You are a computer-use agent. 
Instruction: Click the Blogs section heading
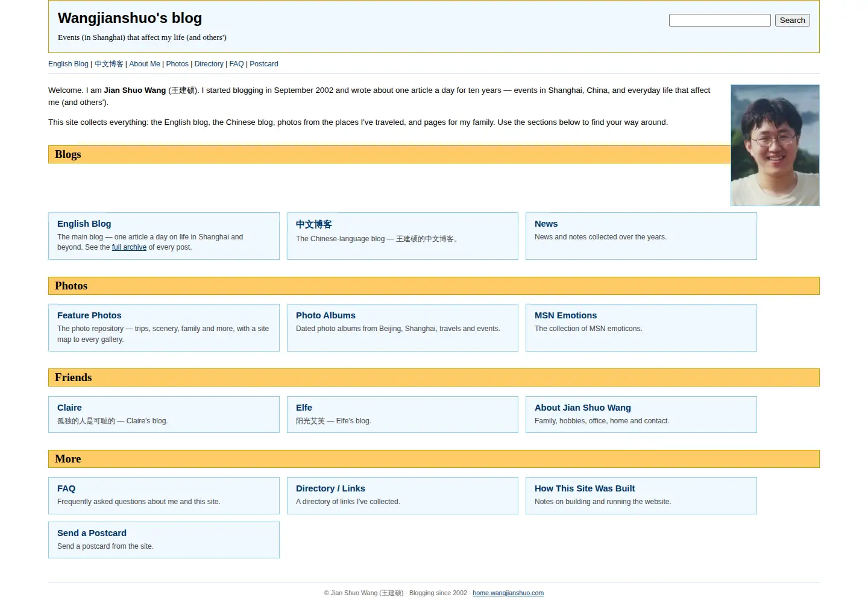point(389,154)
